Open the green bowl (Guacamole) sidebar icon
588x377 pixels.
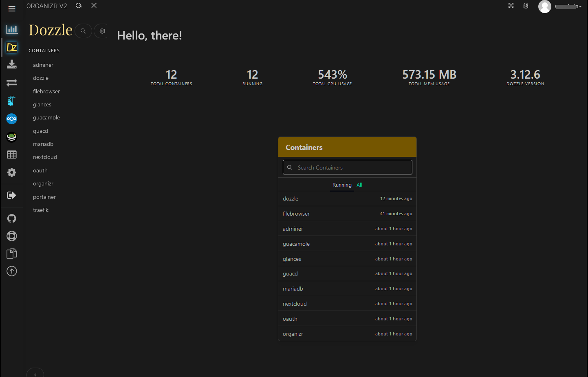12,137
